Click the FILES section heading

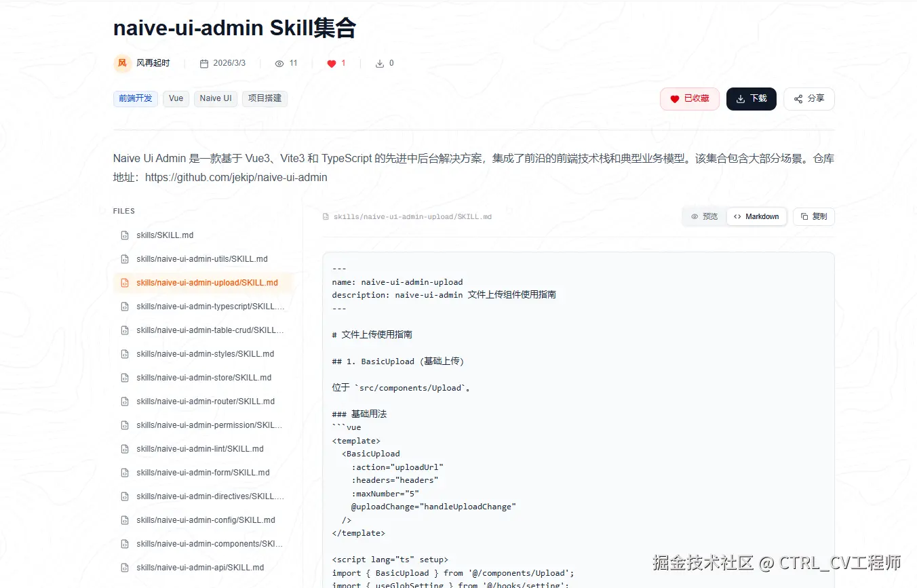coord(124,211)
